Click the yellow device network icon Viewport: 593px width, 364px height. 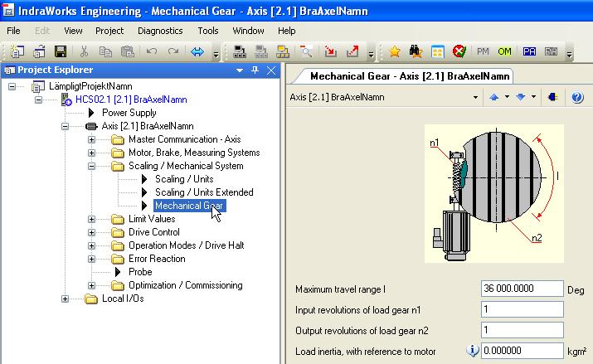[x=283, y=51]
